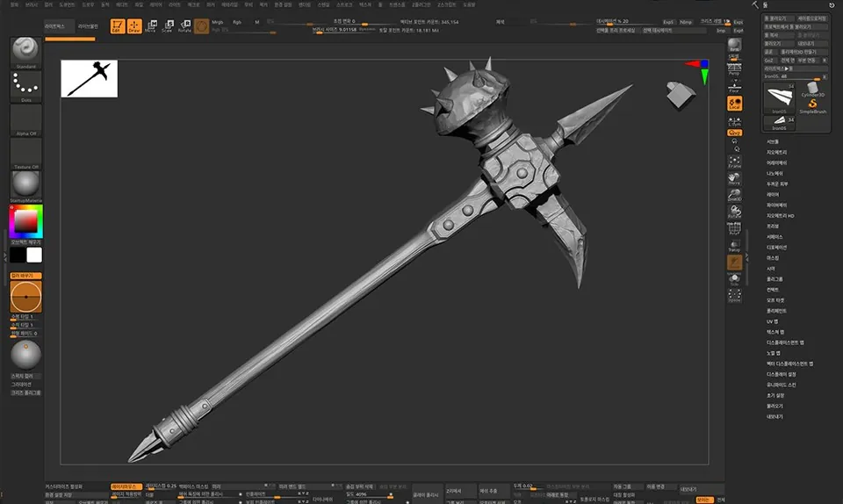Expand the 디포메이션 section
The height and width of the screenshot is (504, 843).
pyautogui.click(x=776, y=248)
